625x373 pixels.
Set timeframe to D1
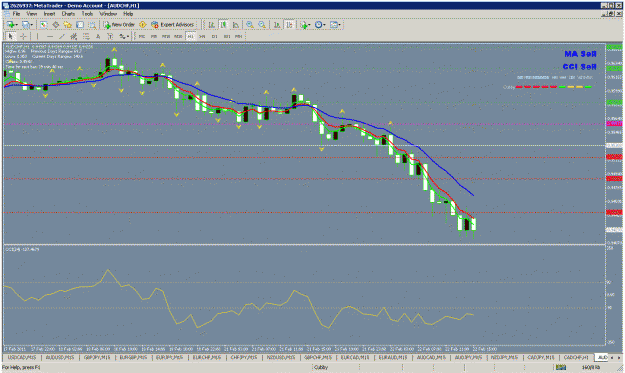tap(214, 36)
